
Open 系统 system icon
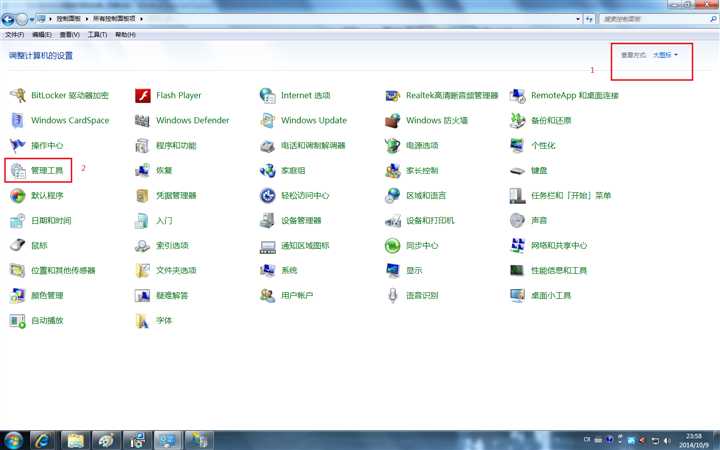267,270
